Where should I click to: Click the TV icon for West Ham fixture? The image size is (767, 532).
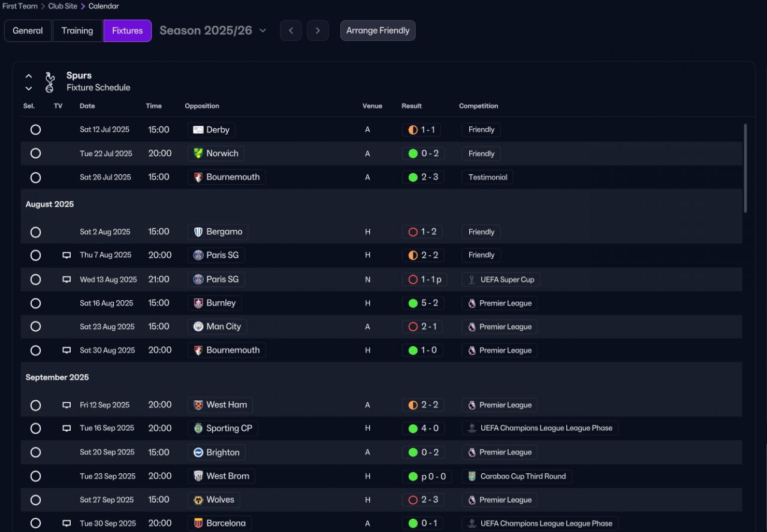(67, 405)
